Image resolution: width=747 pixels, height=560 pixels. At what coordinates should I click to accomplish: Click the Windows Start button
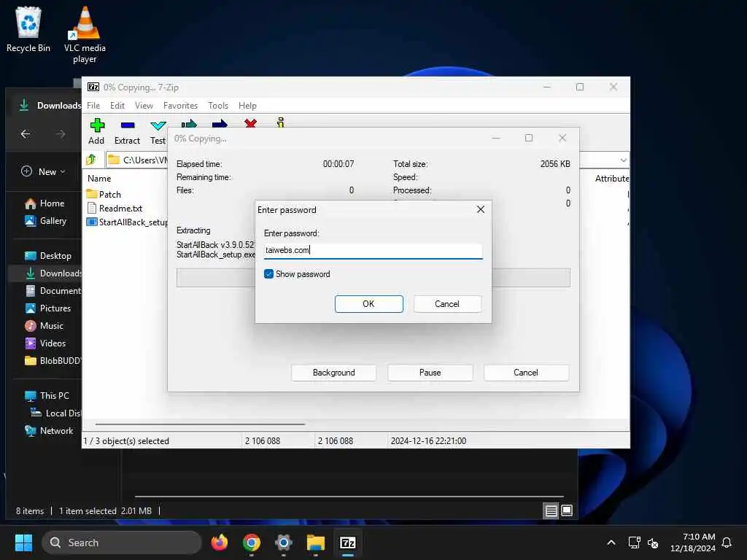click(x=23, y=542)
